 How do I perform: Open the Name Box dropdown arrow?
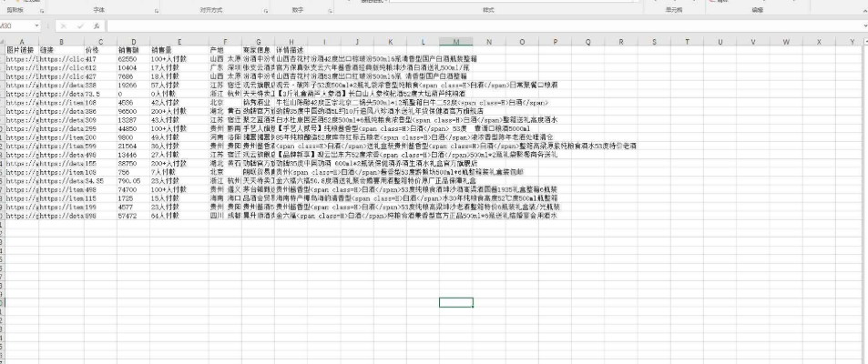(36, 26)
